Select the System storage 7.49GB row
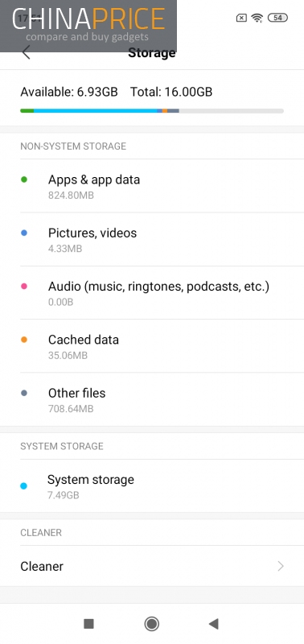The width and height of the screenshot is (304, 644). [x=152, y=486]
